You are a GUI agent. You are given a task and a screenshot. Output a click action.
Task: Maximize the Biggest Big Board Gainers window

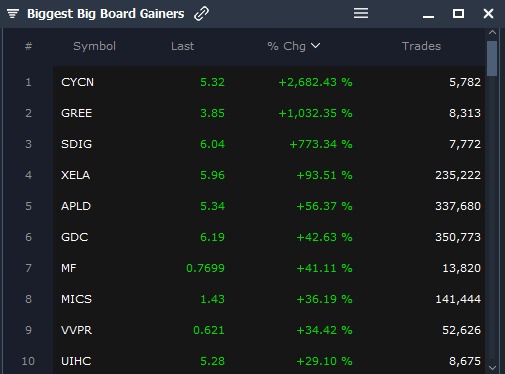click(x=458, y=14)
